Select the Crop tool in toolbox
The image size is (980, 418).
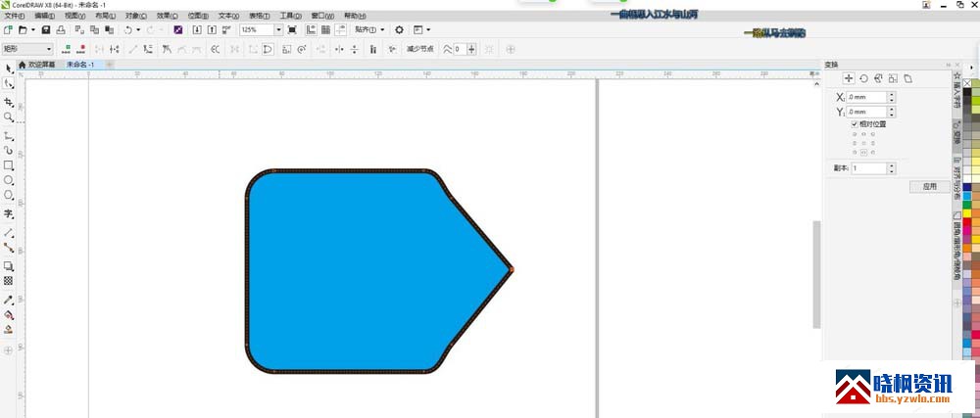pyautogui.click(x=8, y=102)
